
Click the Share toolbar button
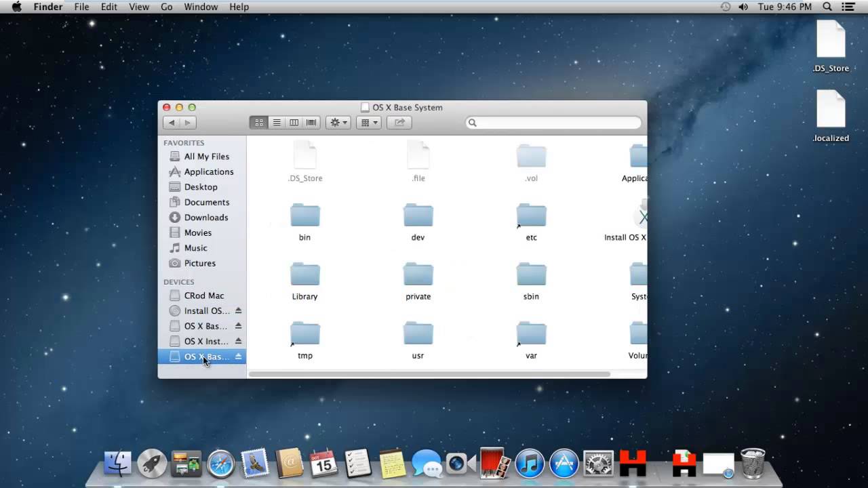coord(399,123)
